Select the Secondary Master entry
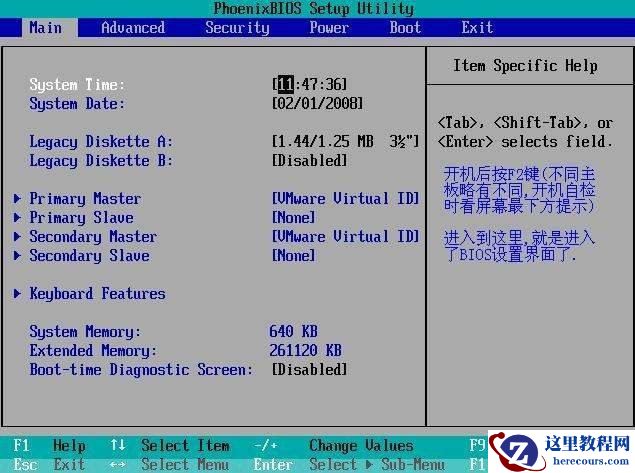 [93, 237]
